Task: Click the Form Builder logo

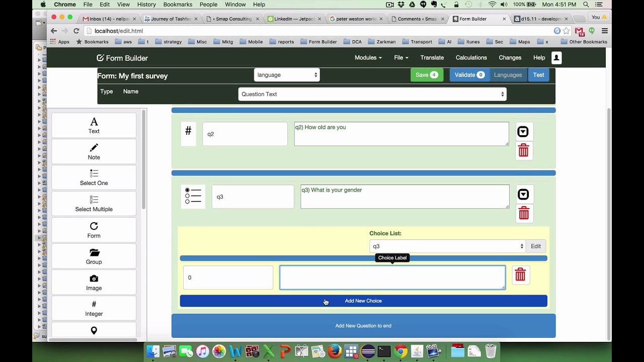Action: coord(122,58)
